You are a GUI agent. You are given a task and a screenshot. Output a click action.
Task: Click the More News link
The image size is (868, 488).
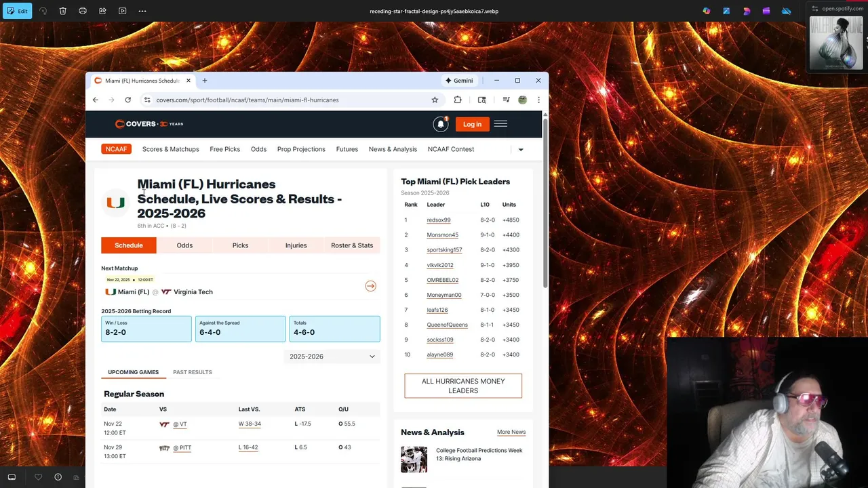(511, 432)
